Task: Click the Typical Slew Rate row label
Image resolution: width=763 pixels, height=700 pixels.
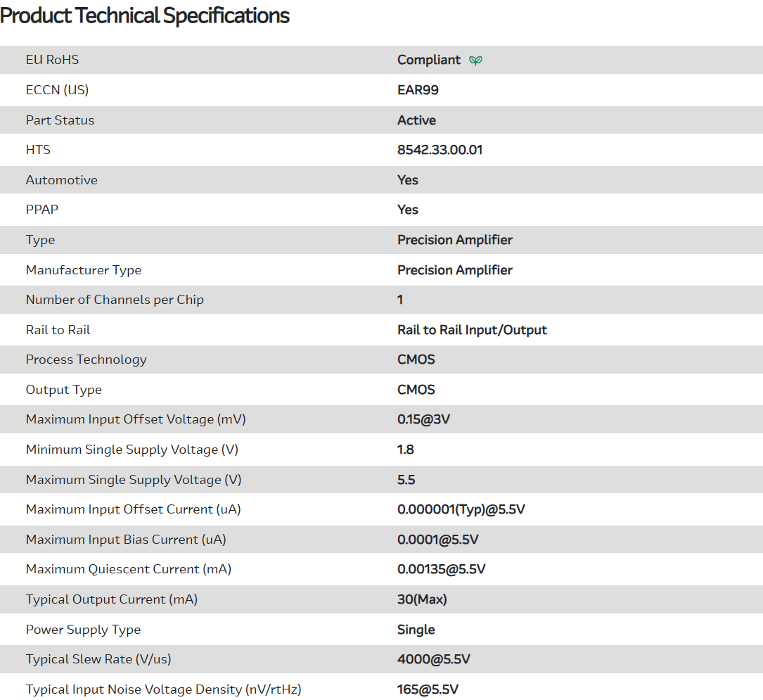Action: click(x=98, y=659)
